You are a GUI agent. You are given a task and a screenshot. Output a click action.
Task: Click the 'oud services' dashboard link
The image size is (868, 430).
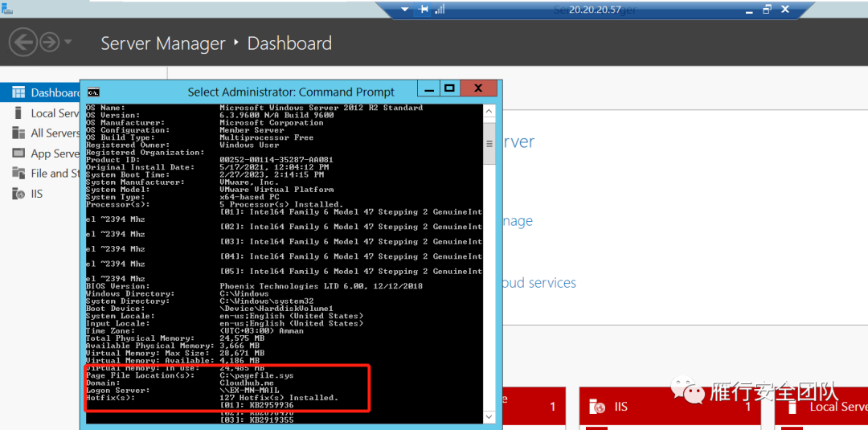click(x=538, y=283)
